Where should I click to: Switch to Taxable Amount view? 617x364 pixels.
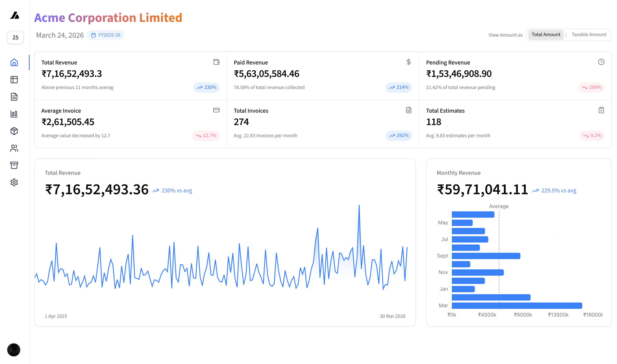[x=589, y=35]
